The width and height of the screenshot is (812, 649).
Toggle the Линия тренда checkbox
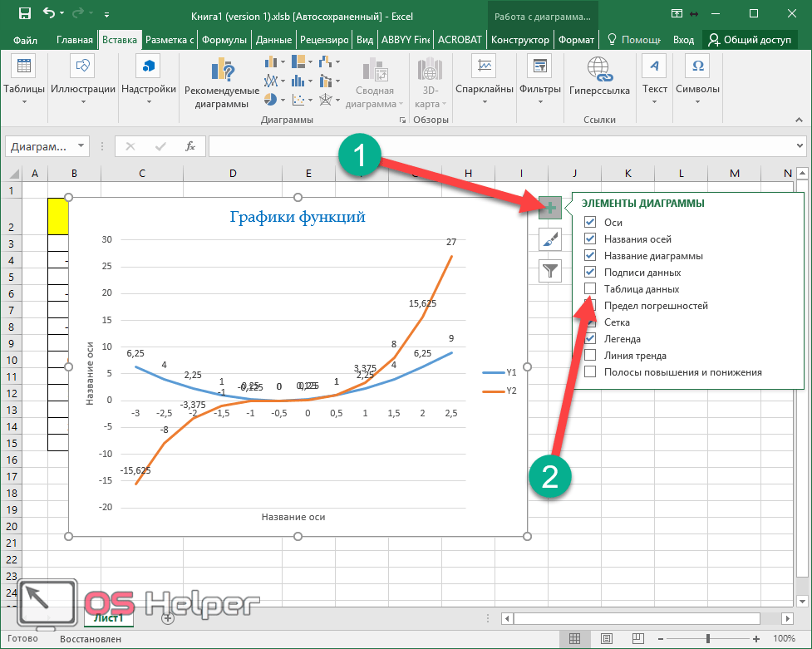(x=590, y=356)
